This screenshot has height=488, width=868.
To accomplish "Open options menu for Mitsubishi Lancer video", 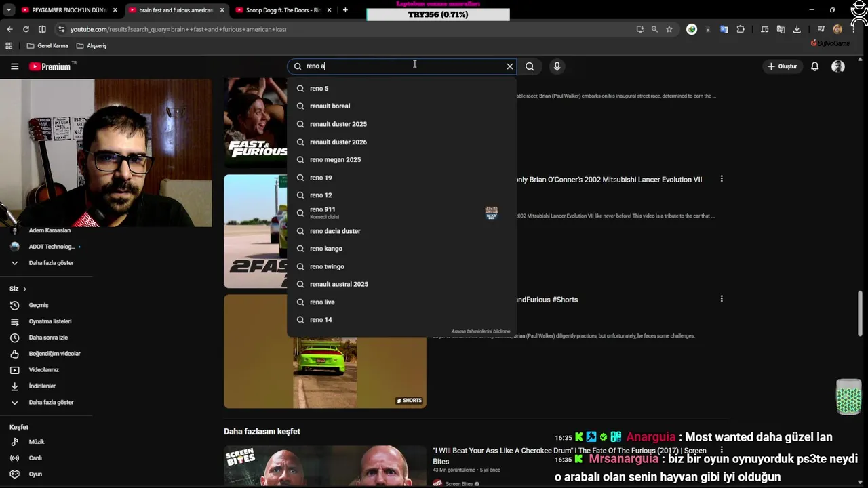I will 722,179.
